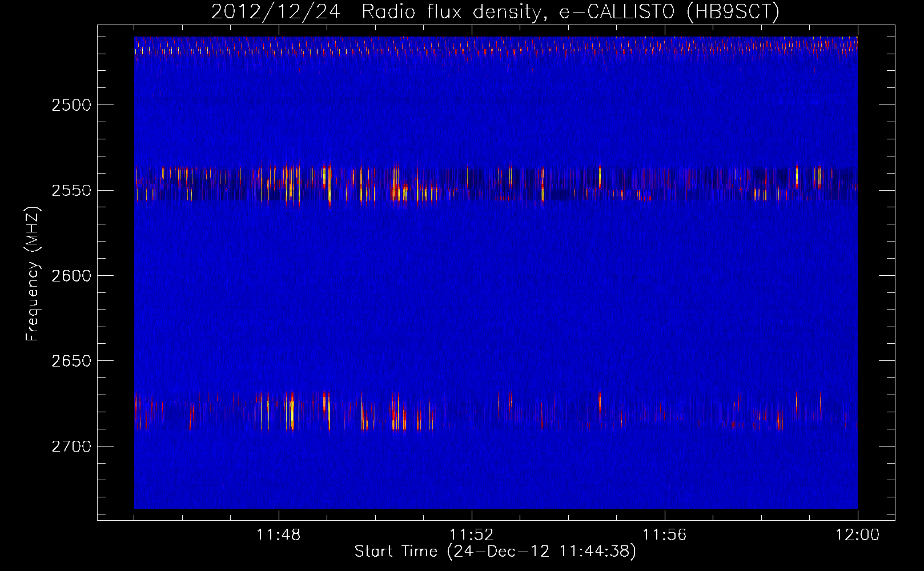Image resolution: width=924 pixels, height=571 pixels.
Task: Click the 11:56 time tick label
Action: coord(665,535)
